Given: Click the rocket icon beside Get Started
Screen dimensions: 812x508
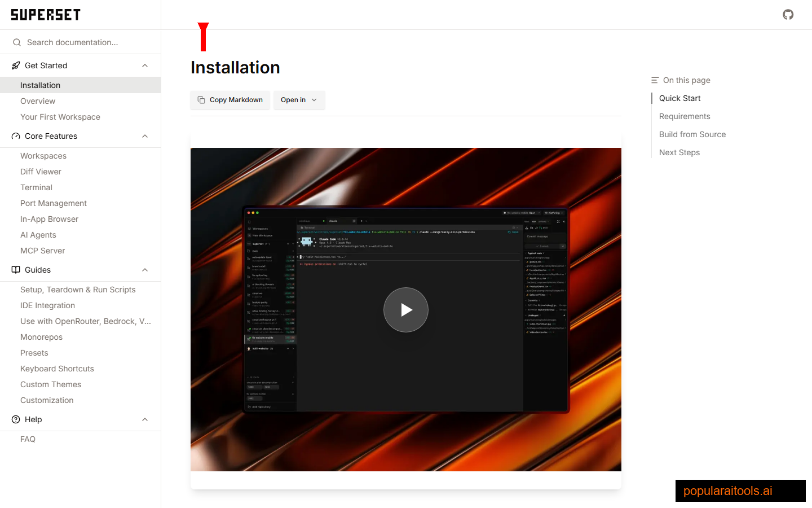Looking at the screenshot, I should pyautogui.click(x=16, y=65).
